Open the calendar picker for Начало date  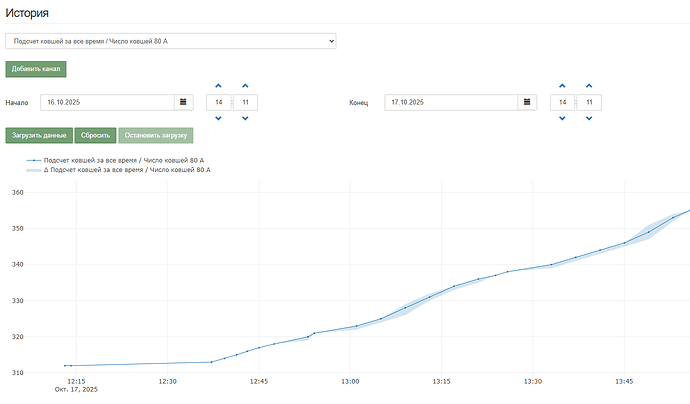click(x=183, y=102)
